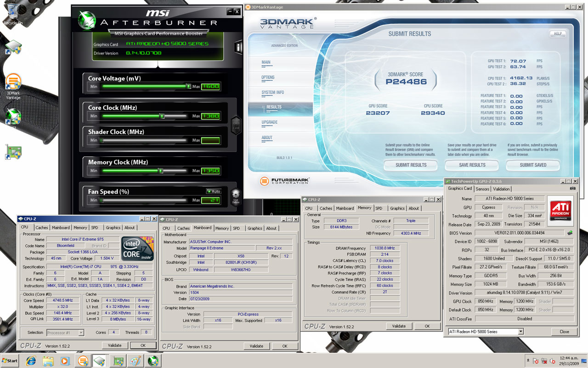Click the BIOS save chip icon in GPU-Z
The image size is (588, 368).
coord(570,233)
